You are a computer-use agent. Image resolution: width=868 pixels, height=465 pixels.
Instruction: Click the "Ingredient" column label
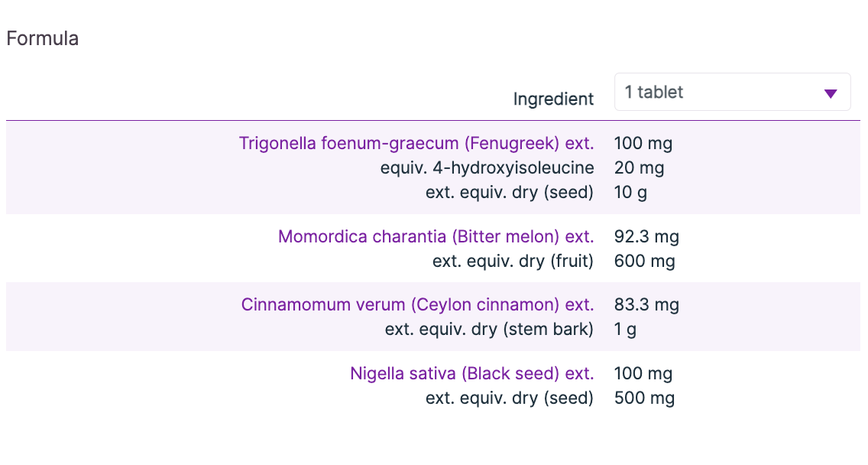tap(553, 99)
